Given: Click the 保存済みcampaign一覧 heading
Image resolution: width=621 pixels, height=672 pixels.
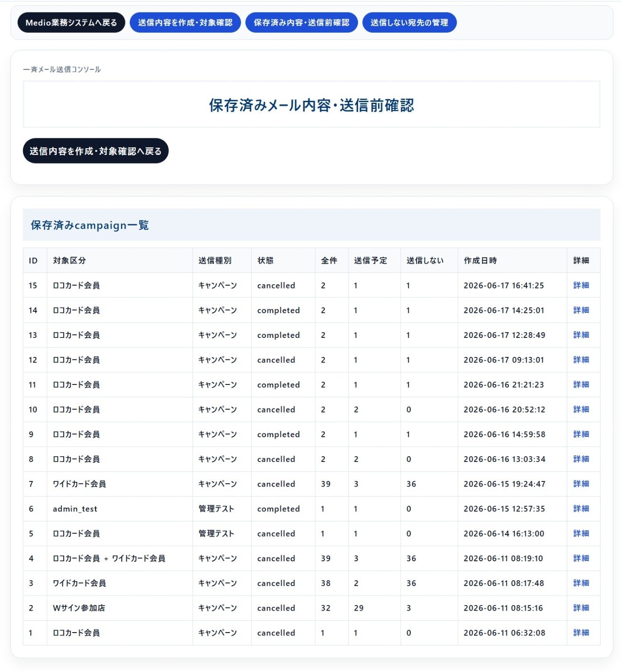Looking at the screenshot, I should (x=90, y=225).
